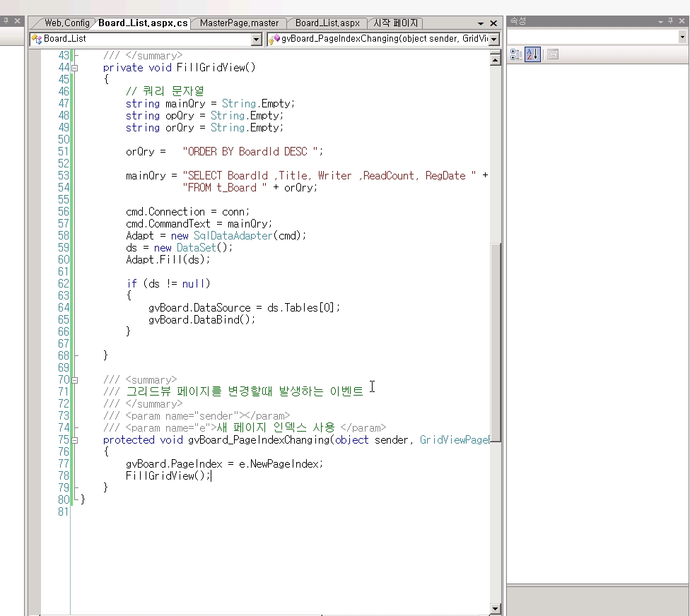Click the editor vertical scrollbar thumb
This screenshot has height=616, width=690.
(495, 342)
